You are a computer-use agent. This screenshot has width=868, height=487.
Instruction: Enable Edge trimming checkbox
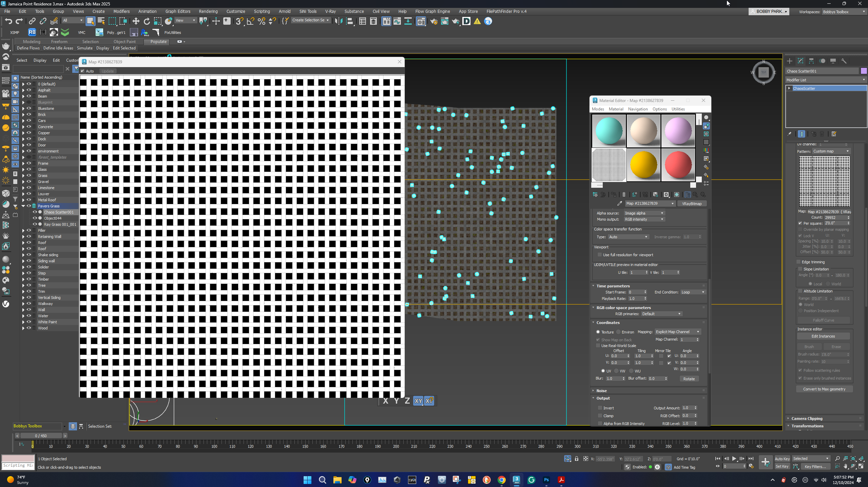(798, 262)
